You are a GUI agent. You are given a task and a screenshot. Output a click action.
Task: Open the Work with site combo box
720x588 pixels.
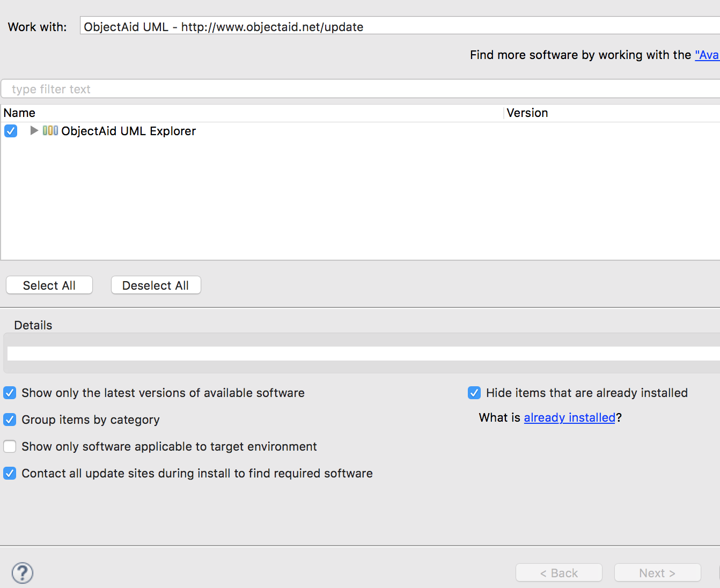tap(400, 26)
